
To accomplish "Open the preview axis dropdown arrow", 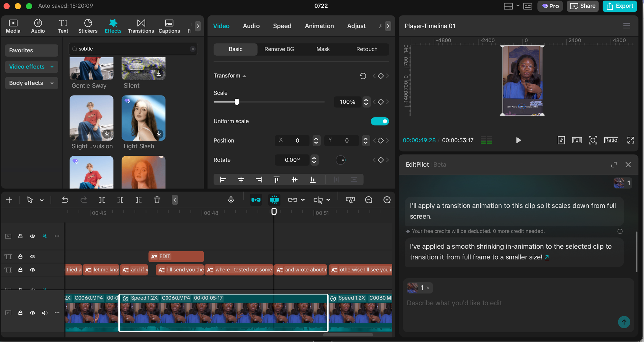I will (x=328, y=200).
